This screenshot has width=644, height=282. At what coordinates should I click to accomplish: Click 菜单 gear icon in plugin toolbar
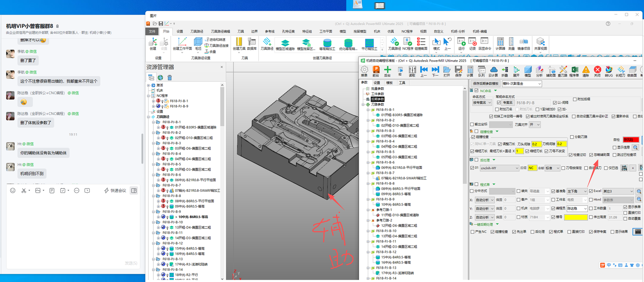[x=364, y=70]
